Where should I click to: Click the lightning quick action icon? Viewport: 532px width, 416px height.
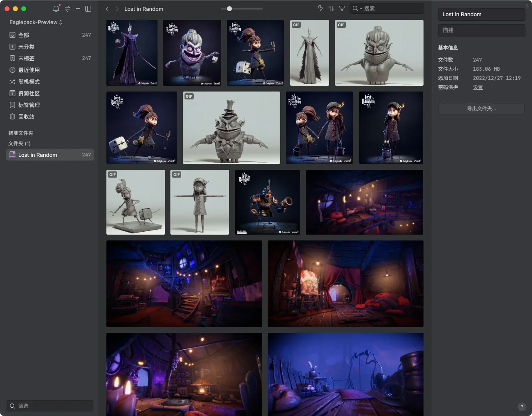[x=320, y=8]
